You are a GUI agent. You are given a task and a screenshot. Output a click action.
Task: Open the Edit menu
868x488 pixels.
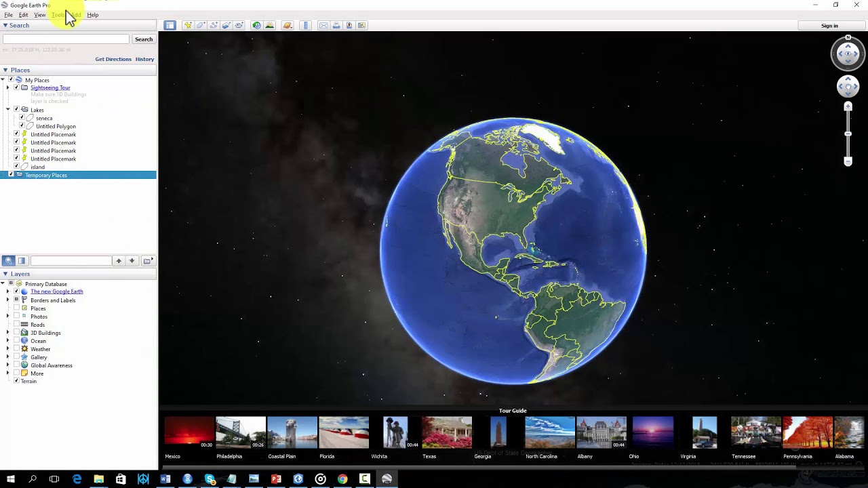click(23, 15)
